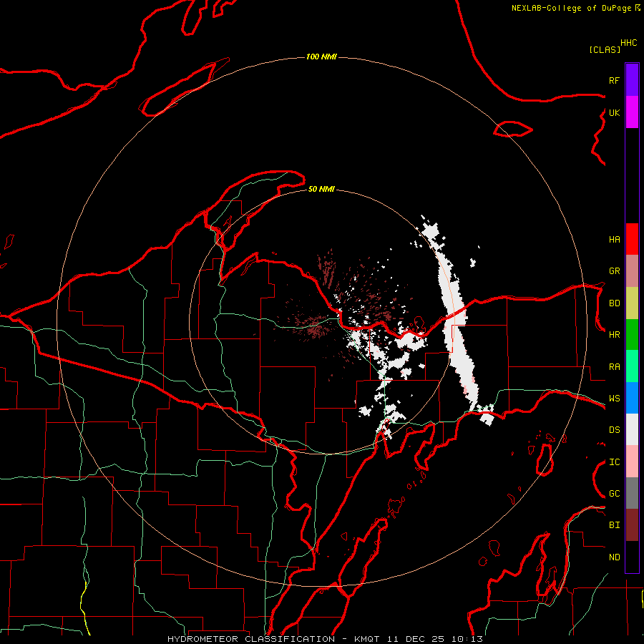Click the RF purple legend swatch
This screenshot has height=644, width=644.
point(632,80)
